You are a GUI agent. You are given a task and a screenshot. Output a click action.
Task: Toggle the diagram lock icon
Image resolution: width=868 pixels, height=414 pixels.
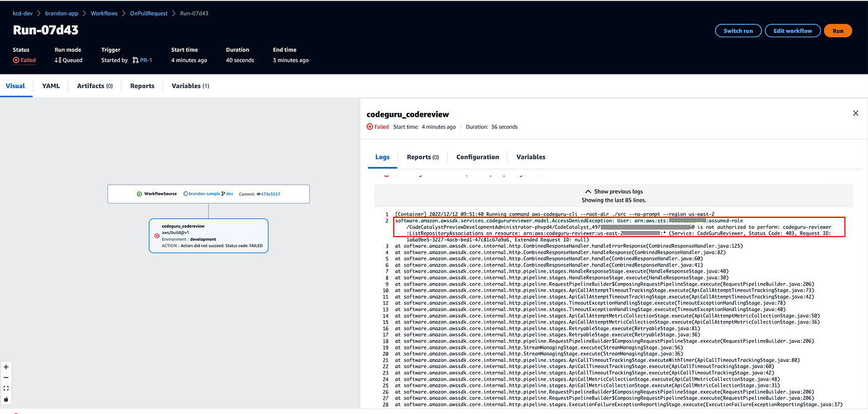pyautogui.click(x=6, y=399)
